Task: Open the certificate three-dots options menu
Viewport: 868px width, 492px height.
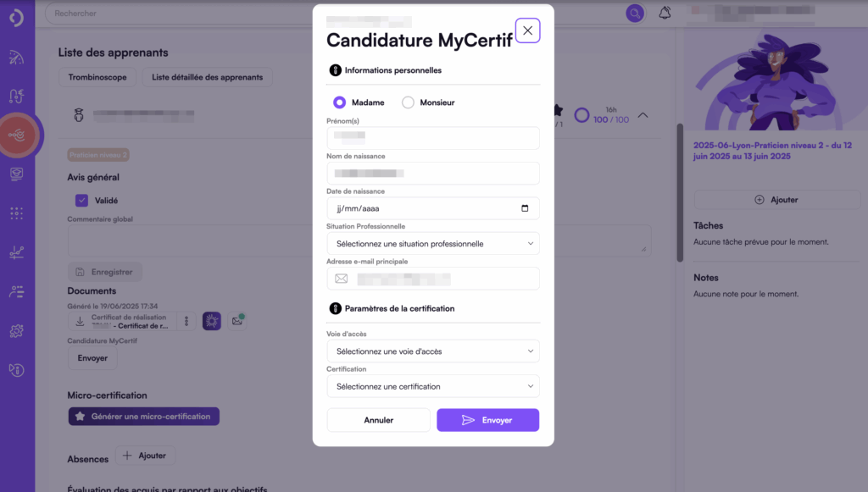Action: coord(186,321)
